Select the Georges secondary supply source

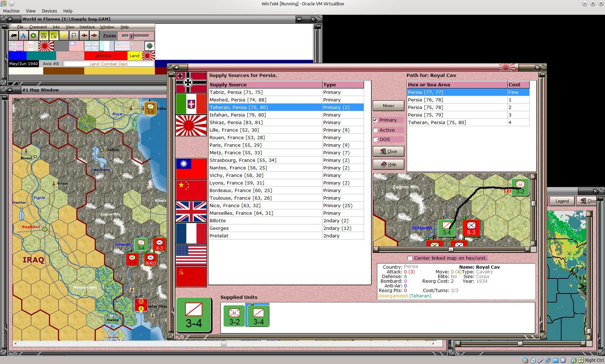pos(286,228)
